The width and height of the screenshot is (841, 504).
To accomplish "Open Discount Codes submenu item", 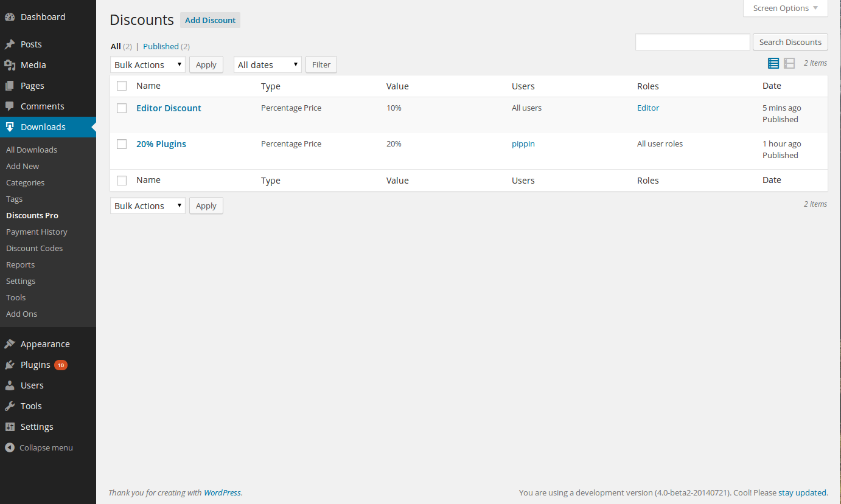I will (34, 248).
